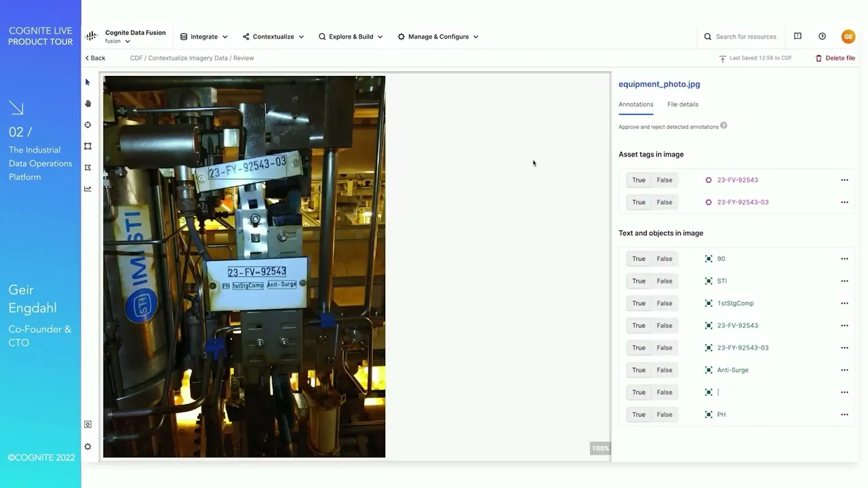Open the Manage & Configure dropdown menu
Screen dimensions: 868x488
(x=438, y=37)
